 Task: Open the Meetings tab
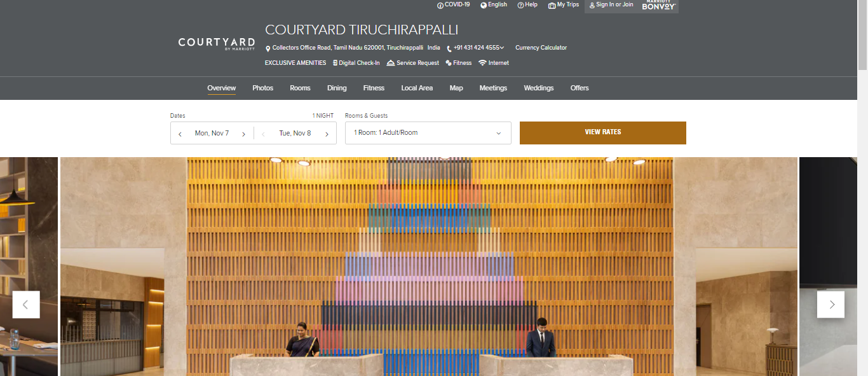493,88
